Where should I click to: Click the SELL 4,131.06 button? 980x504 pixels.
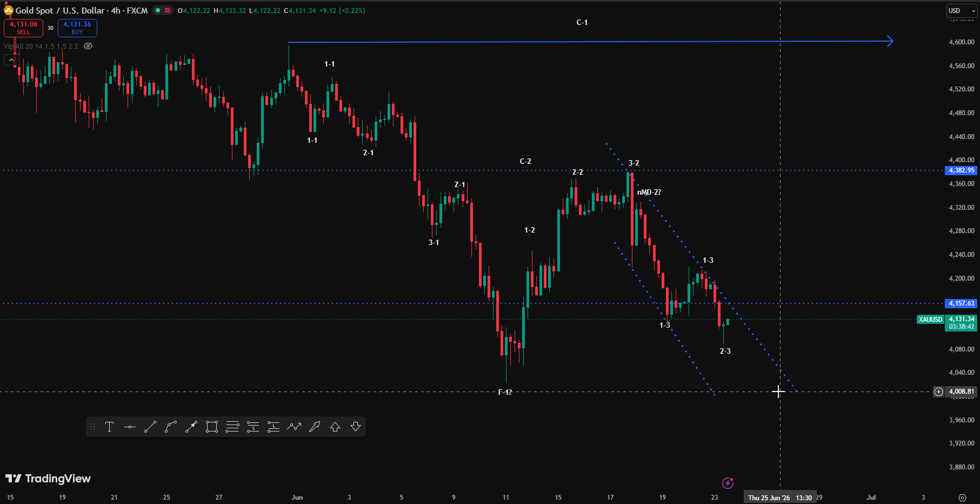pos(23,28)
